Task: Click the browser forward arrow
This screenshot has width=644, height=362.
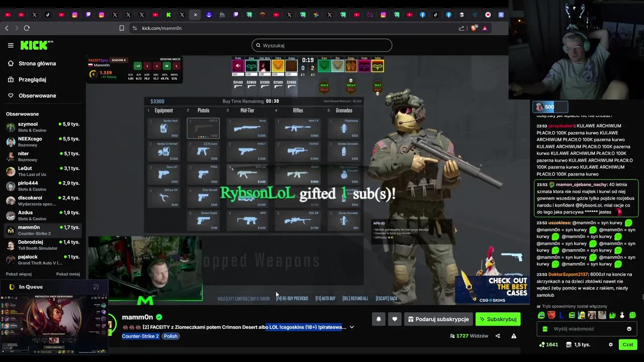Action: point(16,28)
